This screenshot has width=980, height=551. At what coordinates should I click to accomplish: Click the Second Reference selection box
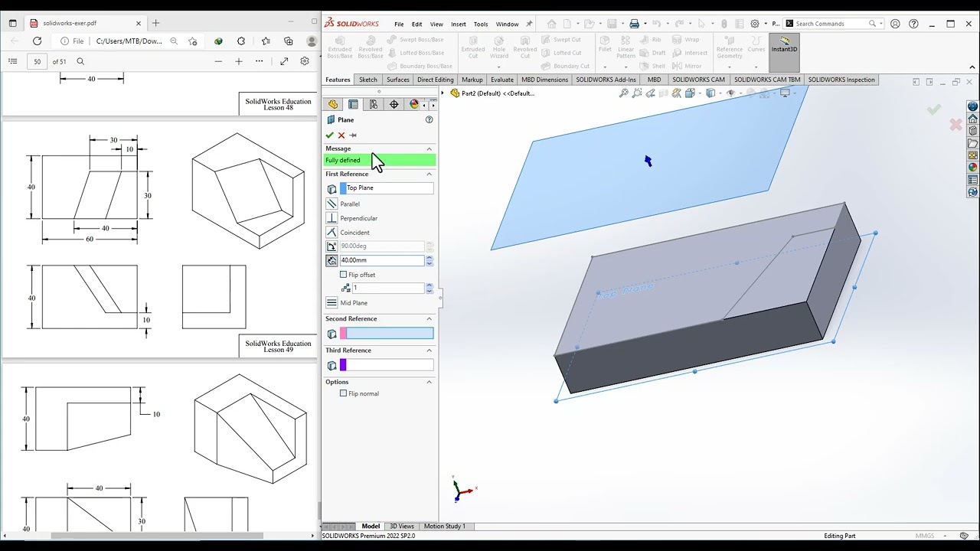click(x=387, y=334)
